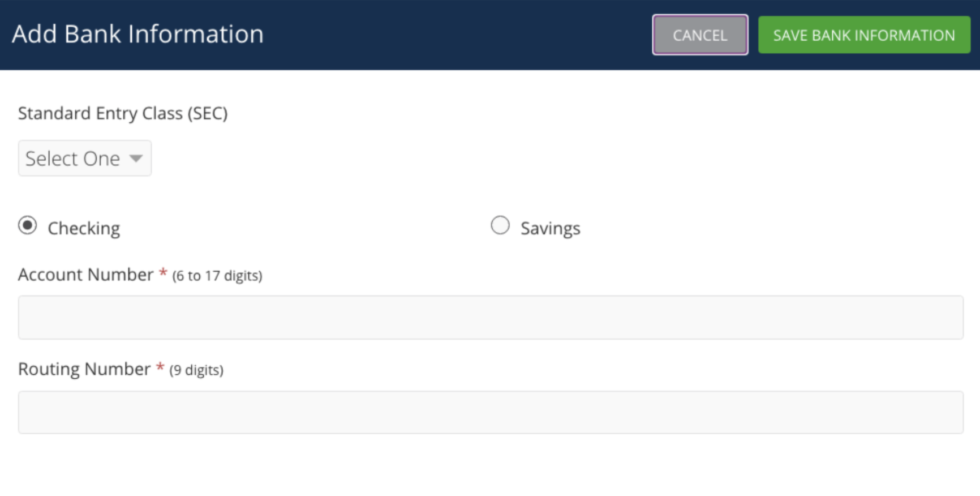
Task: Click the Standard Entry Class (SEC) label
Action: point(123,113)
